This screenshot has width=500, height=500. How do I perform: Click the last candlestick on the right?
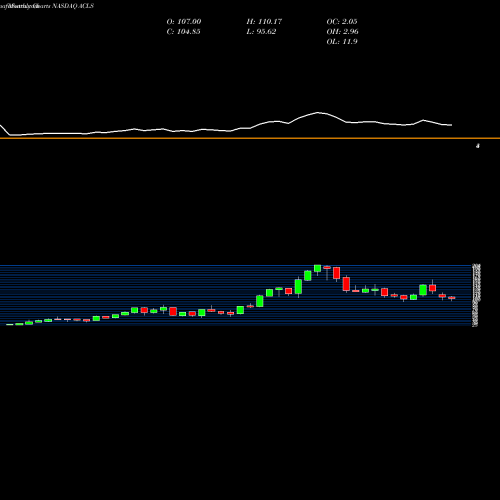pos(452,298)
